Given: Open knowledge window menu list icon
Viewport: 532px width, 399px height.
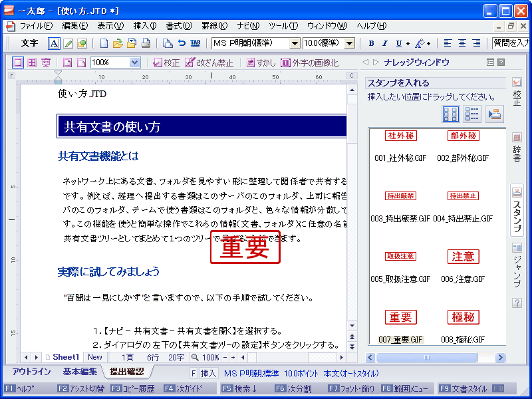Looking at the screenshot, I should pos(490,62).
